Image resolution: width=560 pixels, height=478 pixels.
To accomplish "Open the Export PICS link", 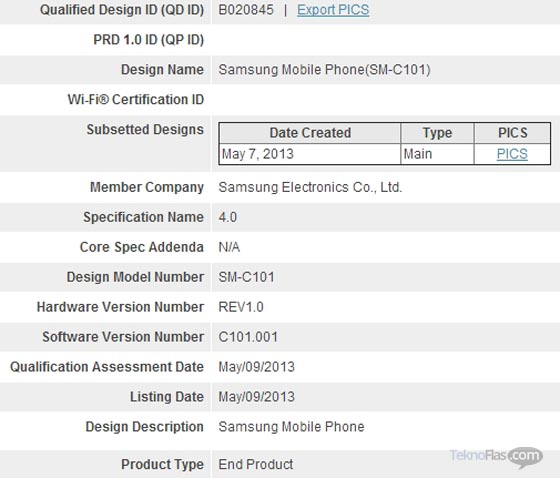I will point(333,10).
